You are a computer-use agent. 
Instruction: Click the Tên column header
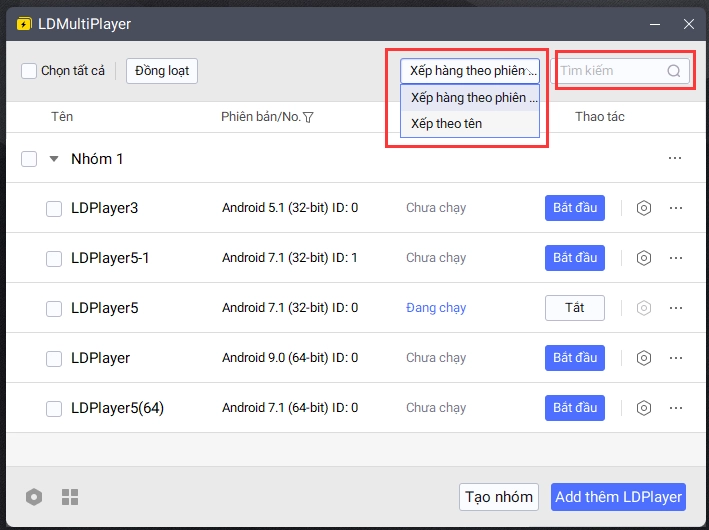pyautogui.click(x=62, y=117)
